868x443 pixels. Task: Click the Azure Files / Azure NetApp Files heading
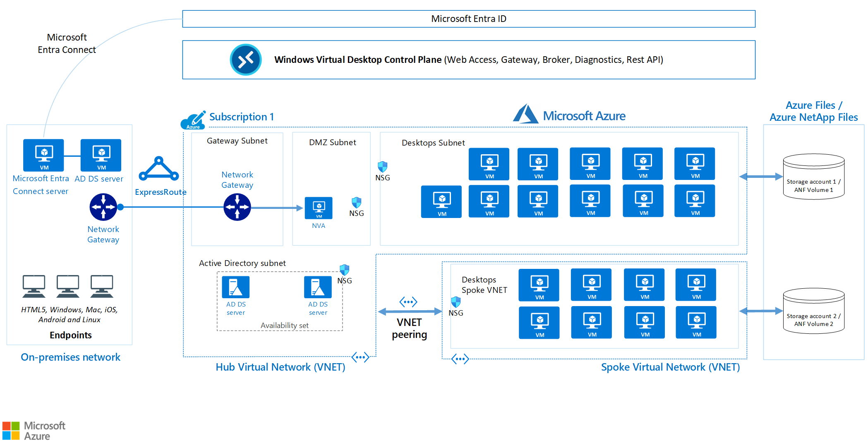[814, 111]
